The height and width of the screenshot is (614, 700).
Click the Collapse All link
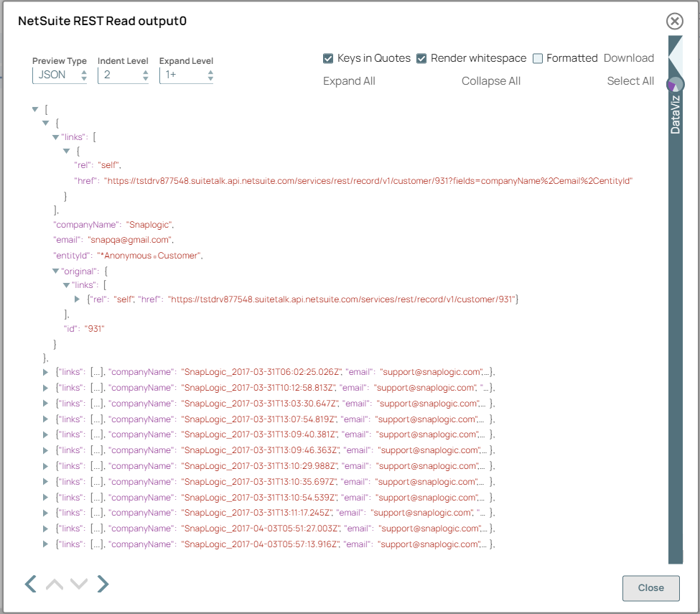pyautogui.click(x=491, y=80)
